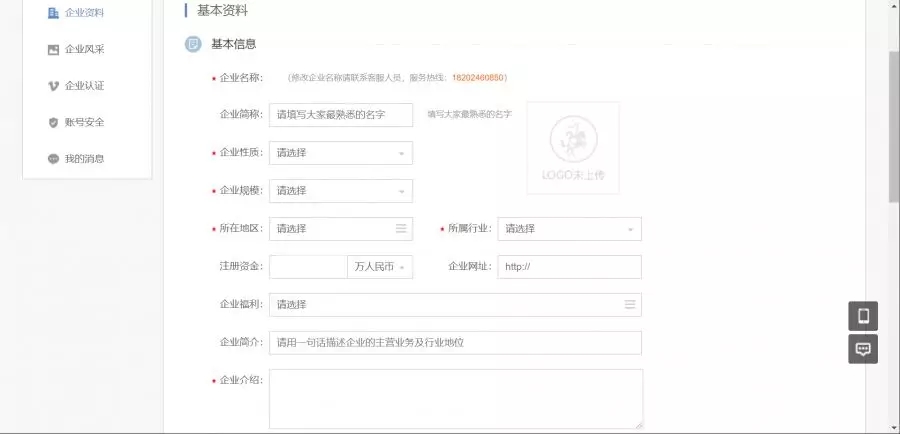Open the 所属行业 dropdown

568,229
